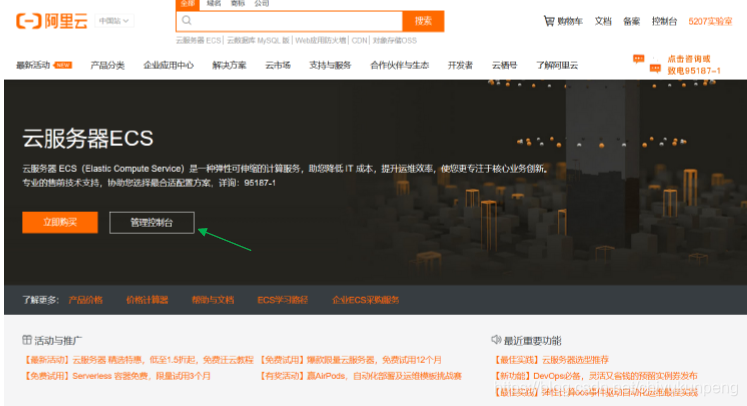Viewport: 747px width, 406px height.
Task: Open the 价格计算器 link
Action: pos(147,300)
